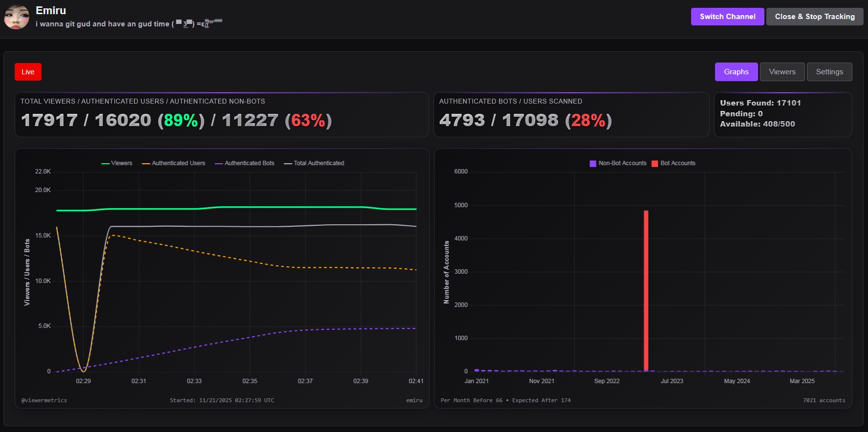Click the total viewers value 17917
The height and width of the screenshot is (432, 868).
tap(49, 120)
